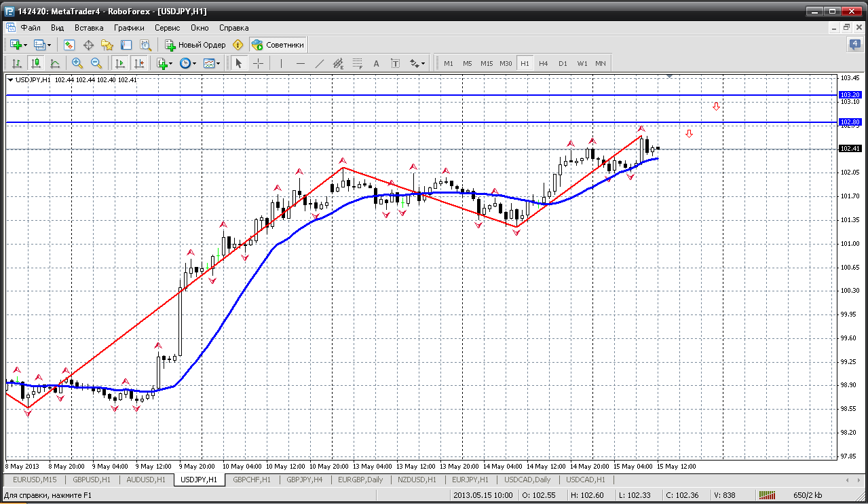Open Strategy Tester magnifier icon
868x504 pixels.
(x=145, y=45)
